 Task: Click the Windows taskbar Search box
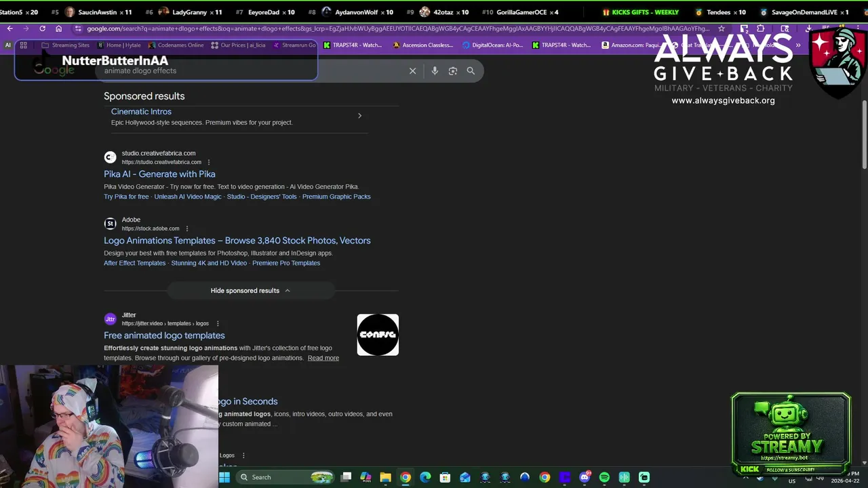click(285, 477)
